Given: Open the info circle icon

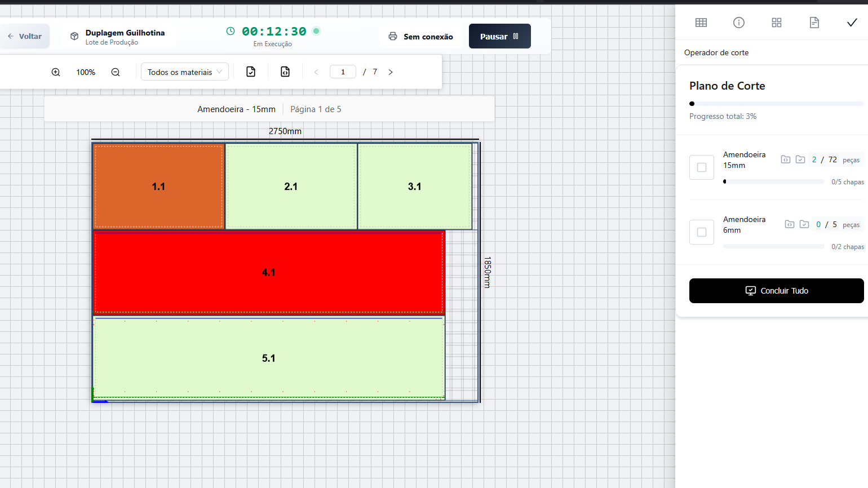Looking at the screenshot, I should point(738,23).
